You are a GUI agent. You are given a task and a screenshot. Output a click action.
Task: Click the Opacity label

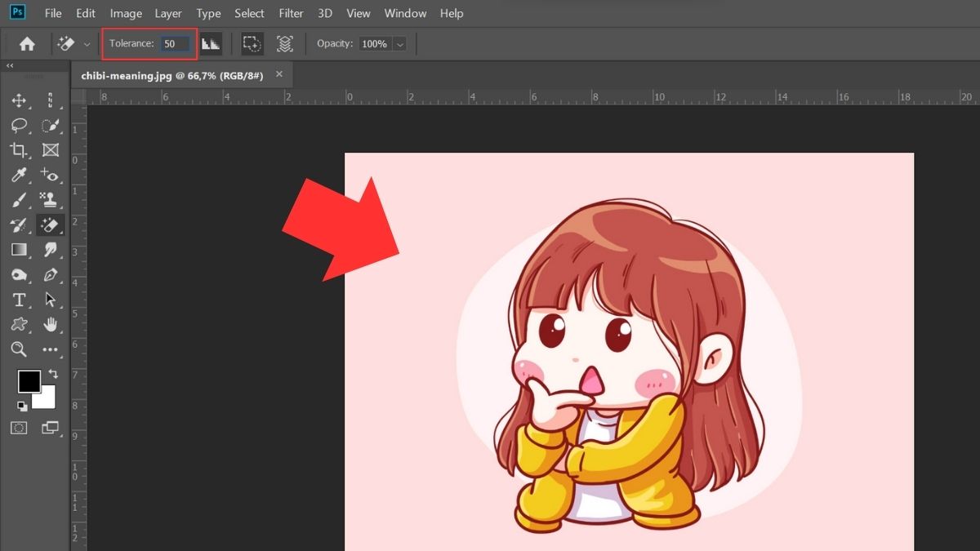(x=334, y=44)
